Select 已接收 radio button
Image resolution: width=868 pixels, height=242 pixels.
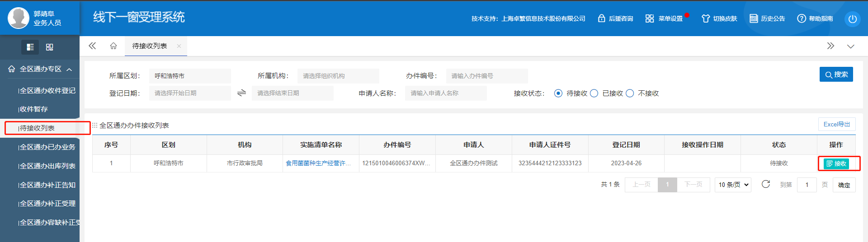[x=594, y=93]
